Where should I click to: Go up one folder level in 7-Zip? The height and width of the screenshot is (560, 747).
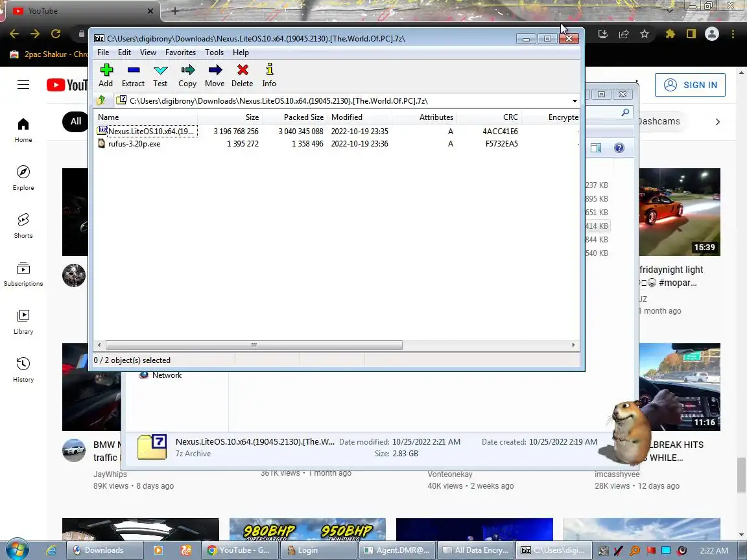[x=101, y=100]
